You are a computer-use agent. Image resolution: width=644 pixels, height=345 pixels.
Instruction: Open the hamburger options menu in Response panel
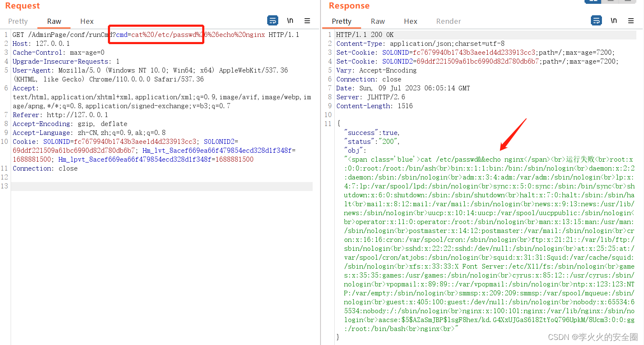point(631,20)
